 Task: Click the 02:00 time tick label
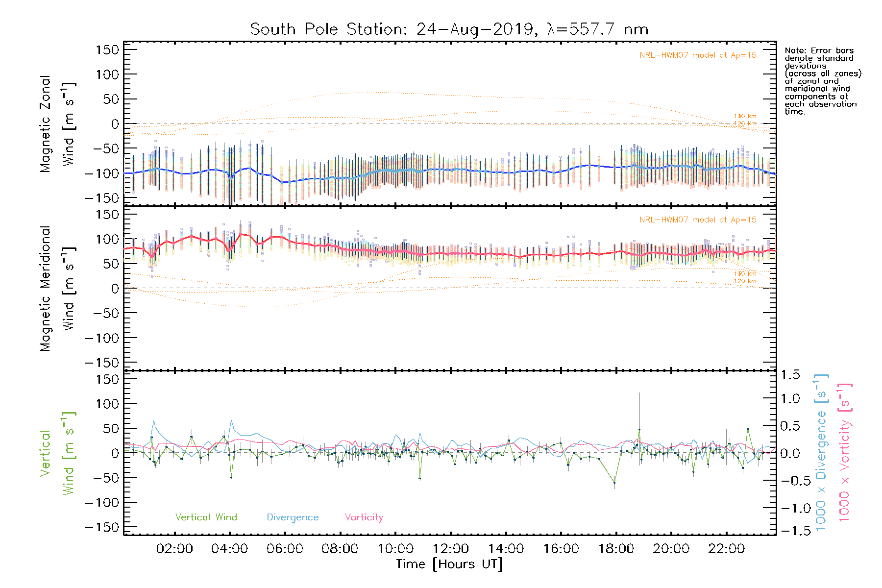[x=174, y=549]
